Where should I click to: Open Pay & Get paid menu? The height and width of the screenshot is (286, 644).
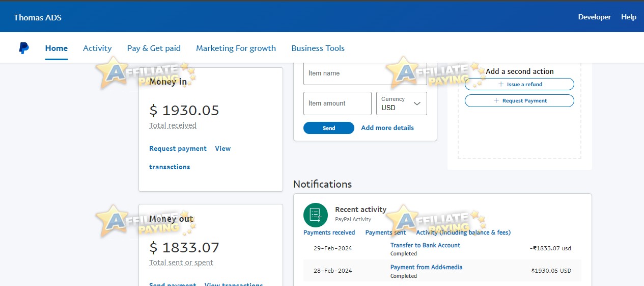154,48
